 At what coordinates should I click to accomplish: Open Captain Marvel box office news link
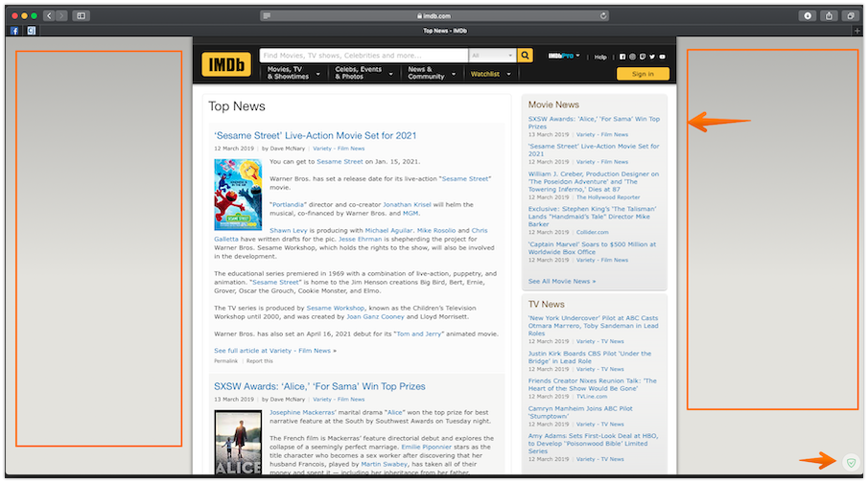592,248
